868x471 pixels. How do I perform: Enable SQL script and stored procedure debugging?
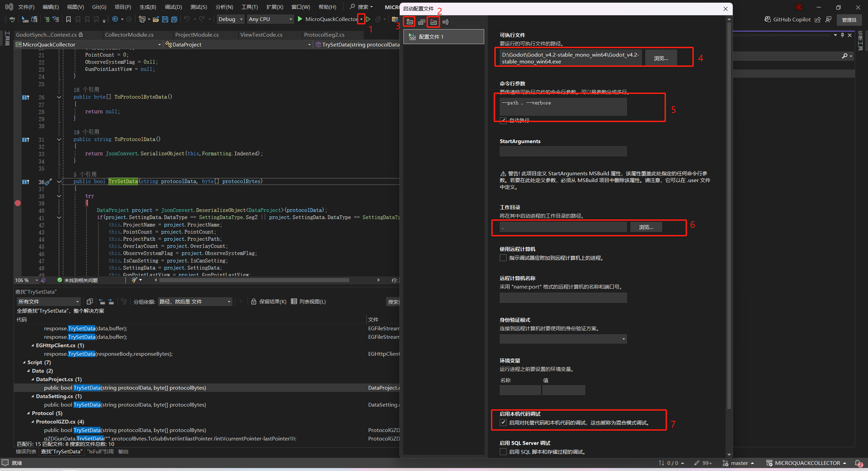503,452
